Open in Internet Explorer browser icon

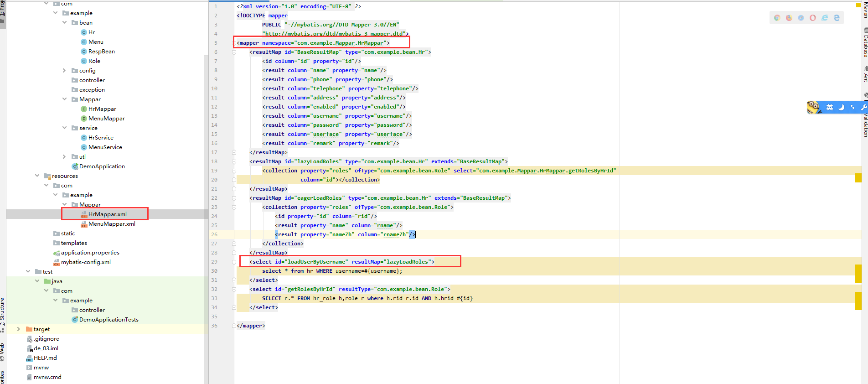click(824, 18)
